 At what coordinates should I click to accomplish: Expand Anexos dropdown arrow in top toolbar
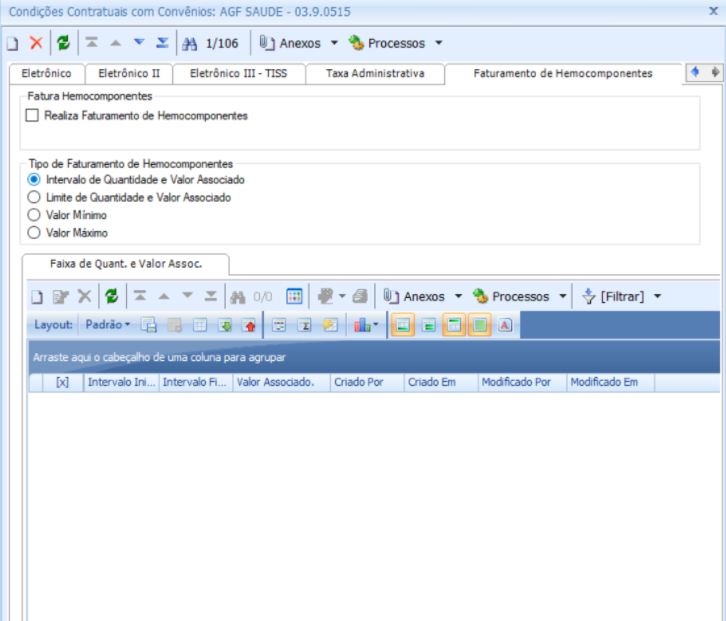[334, 43]
